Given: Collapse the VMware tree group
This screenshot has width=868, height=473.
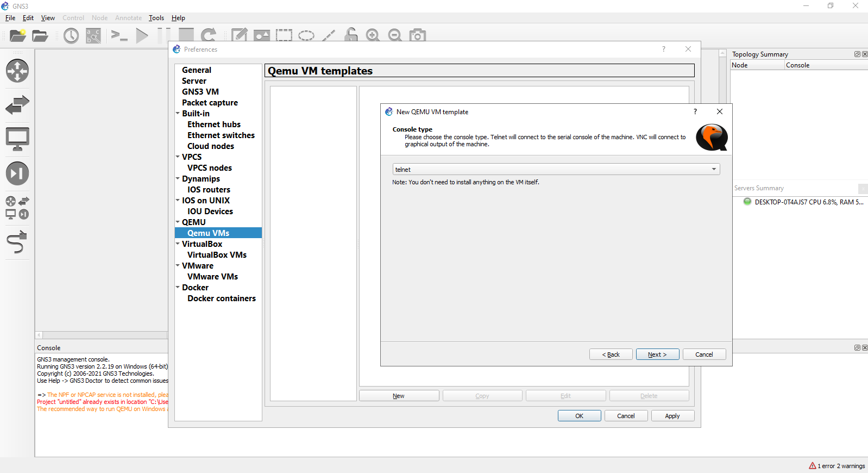Looking at the screenshot, I should click(178, 265).
